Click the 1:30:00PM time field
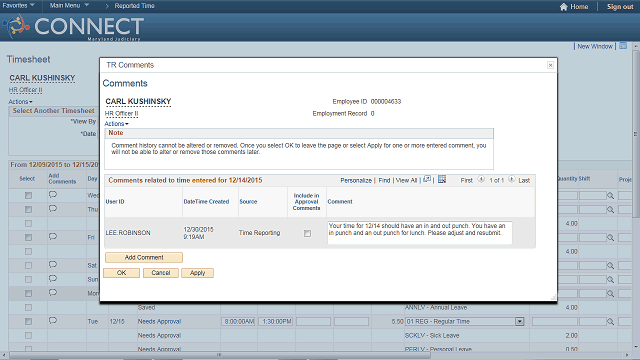The width and height of the screenshot is (640, 360). point(277,322)
